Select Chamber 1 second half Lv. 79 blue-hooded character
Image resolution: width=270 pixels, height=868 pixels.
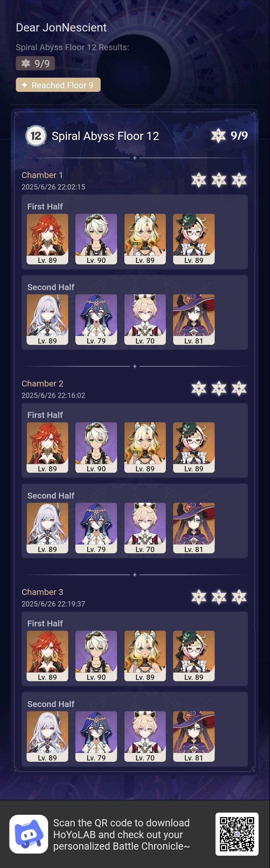click(96, 319)
